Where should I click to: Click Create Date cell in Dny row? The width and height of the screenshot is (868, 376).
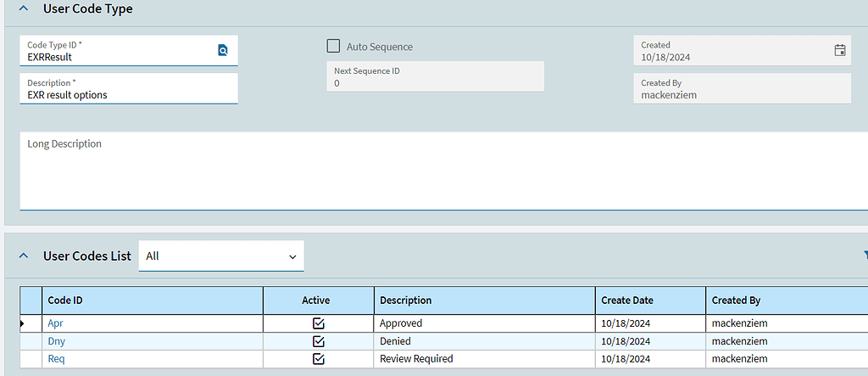(x=650, y=341)
